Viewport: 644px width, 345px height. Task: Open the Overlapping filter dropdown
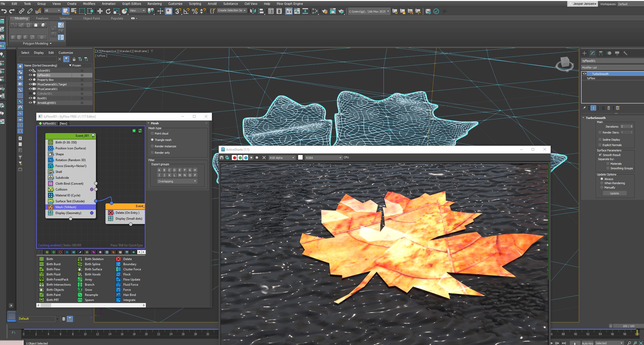[177, 181]
